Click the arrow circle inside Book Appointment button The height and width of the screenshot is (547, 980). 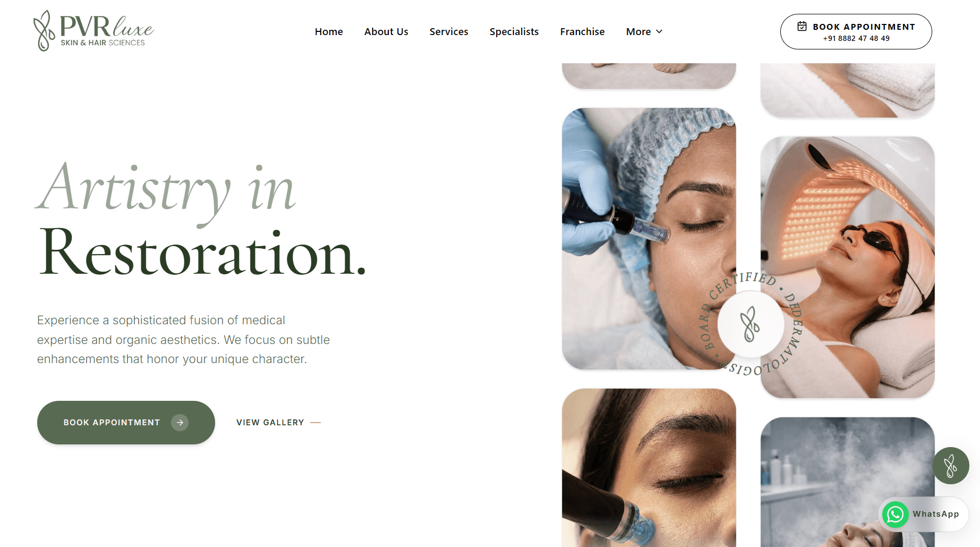coord(180,423)
